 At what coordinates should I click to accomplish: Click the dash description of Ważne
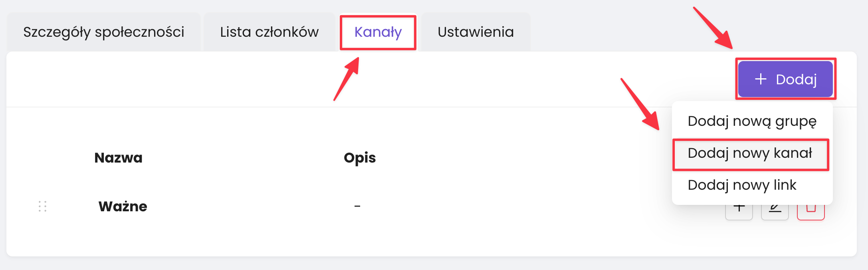[x=357, y=206]
